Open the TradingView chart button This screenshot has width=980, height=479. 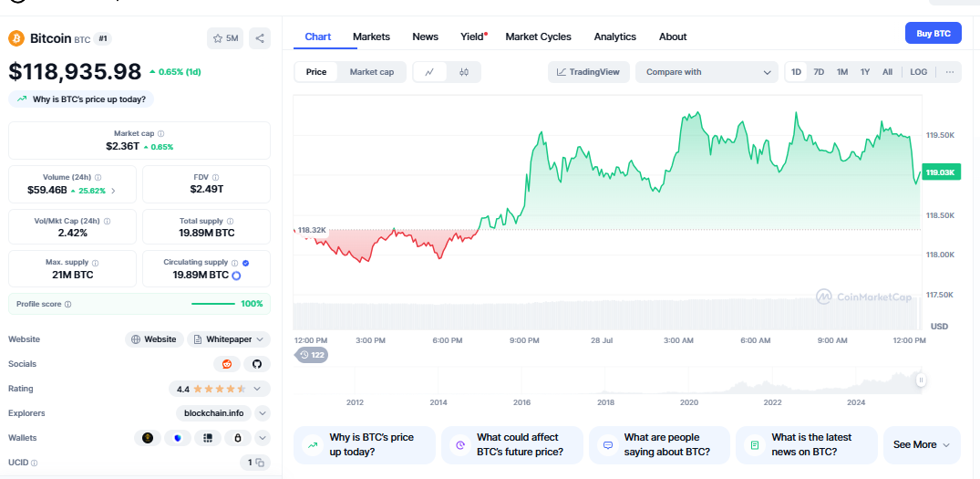(589, 72)
